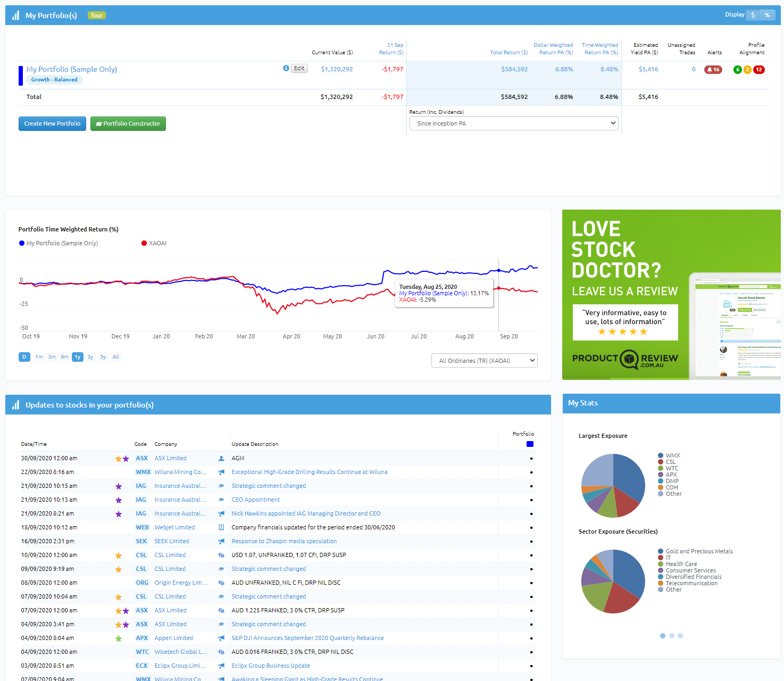Click the Growth - Balanced profile tag
The image size is (784, 681).
coord(54,80)
